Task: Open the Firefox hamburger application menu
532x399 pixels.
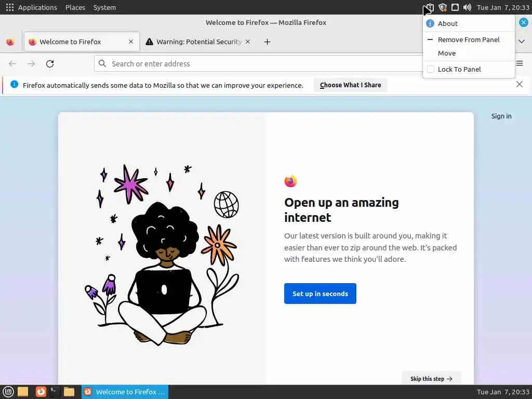Action: pos(520,63)
